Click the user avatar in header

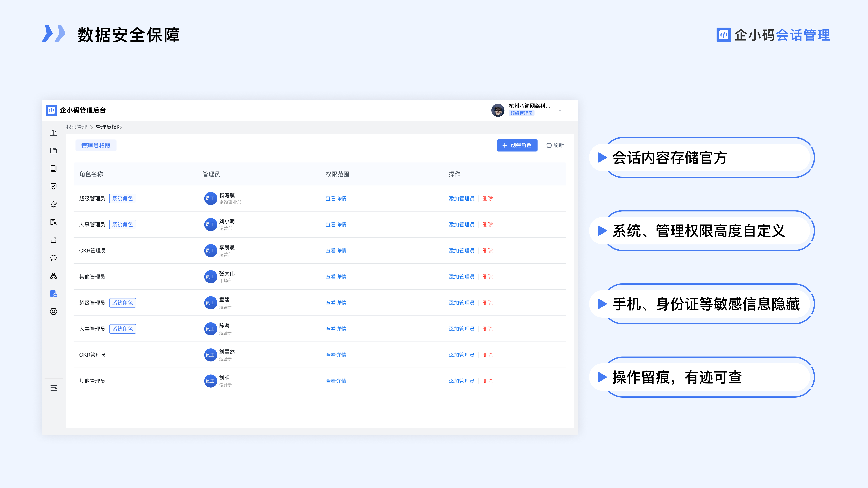point(498,110)
